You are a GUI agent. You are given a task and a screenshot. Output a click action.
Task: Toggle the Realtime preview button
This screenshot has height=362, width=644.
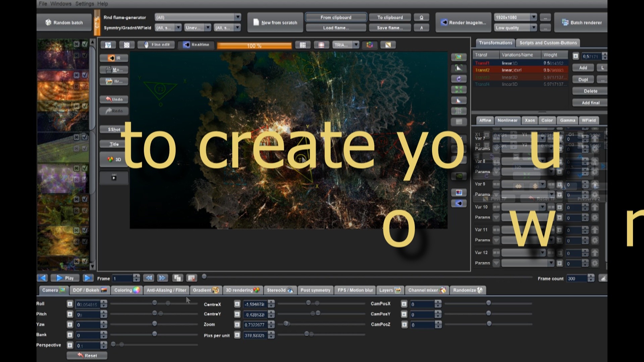[196, 45]
